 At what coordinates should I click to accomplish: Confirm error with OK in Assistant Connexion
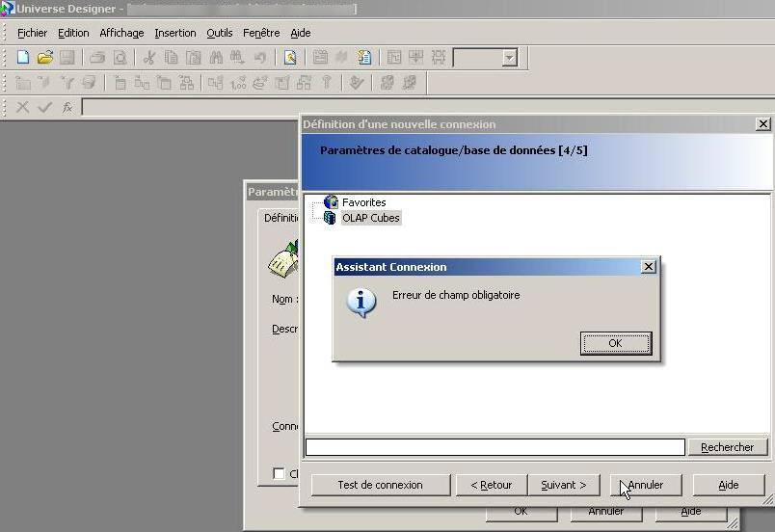pos(616,343)
